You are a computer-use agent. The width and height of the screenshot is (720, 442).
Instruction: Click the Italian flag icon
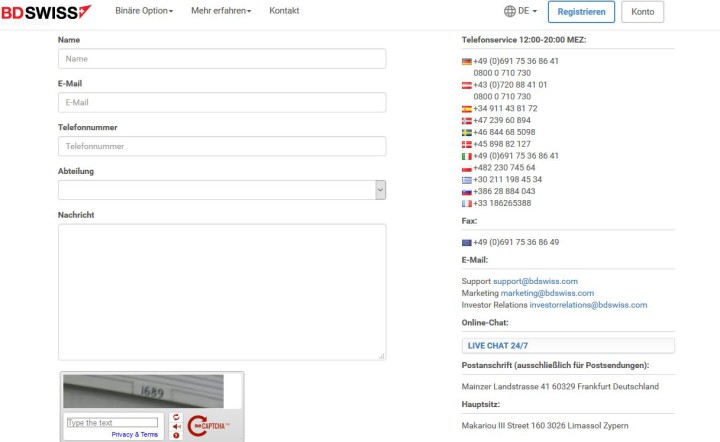click(467, 157)
